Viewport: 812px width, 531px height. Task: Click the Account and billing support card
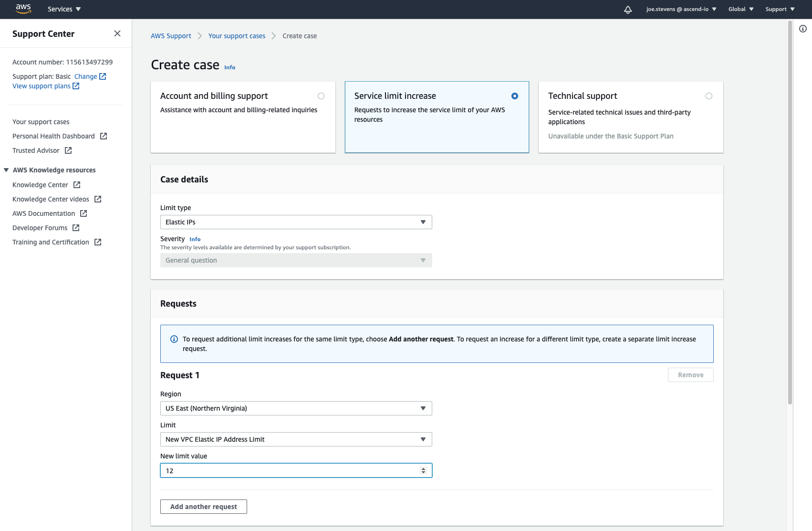243,117
